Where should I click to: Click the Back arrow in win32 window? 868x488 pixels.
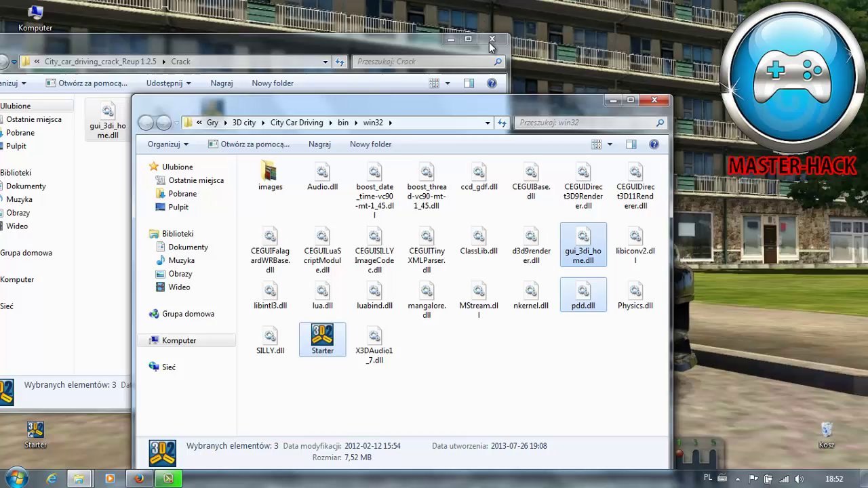coord(145,123)
